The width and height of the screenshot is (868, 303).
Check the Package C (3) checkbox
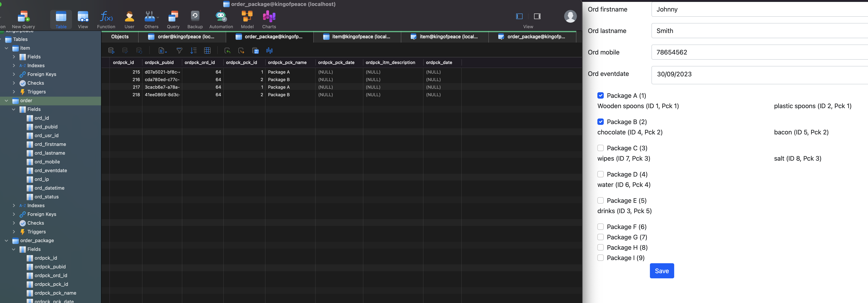point(601,148)
